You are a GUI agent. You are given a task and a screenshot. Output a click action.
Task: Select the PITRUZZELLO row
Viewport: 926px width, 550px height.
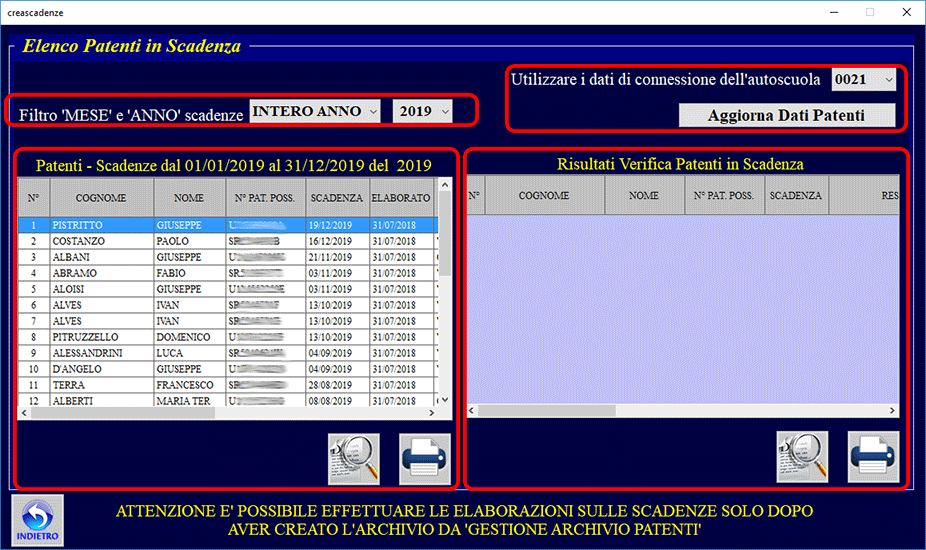pyautogui.click(x=228, y=337)
